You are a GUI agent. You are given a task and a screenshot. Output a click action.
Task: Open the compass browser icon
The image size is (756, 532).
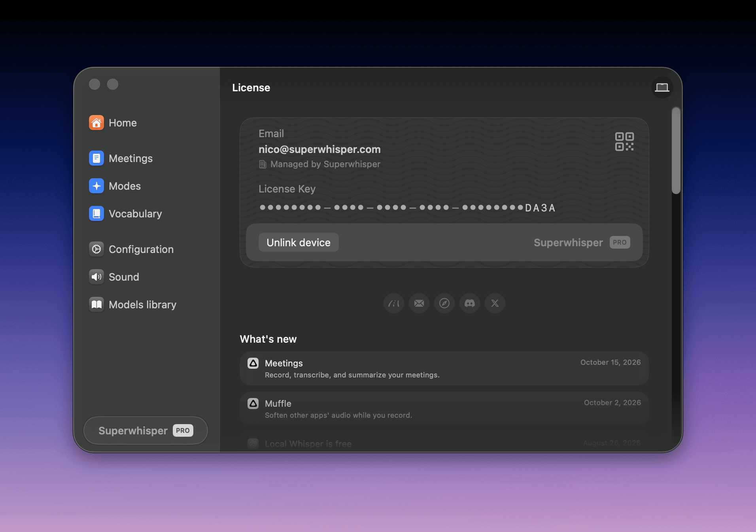(444, 303)
